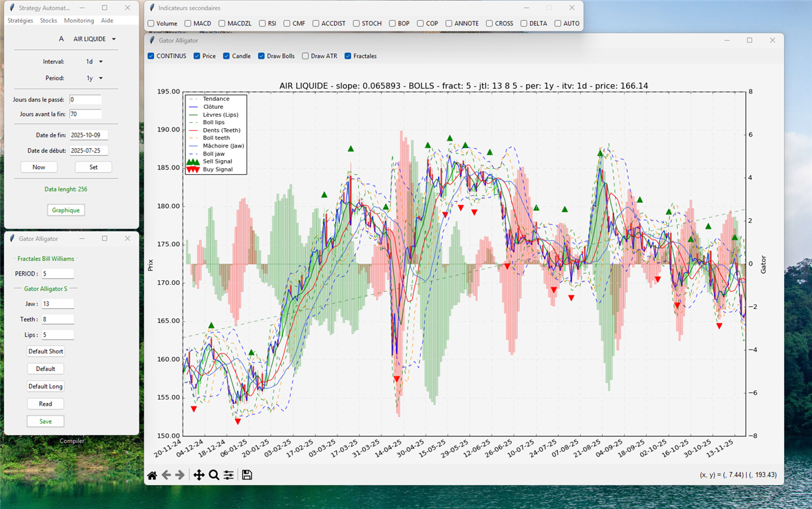812x509 pixels.
Task: Open the Stratégies menu
Action: pyautogui.click(x=20, y=21)
